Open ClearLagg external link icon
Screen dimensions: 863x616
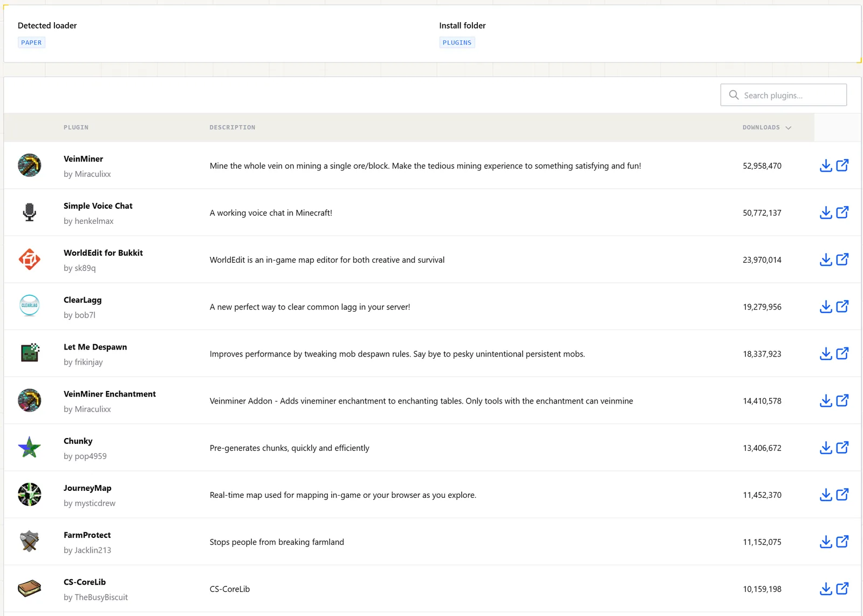(843, 306)
